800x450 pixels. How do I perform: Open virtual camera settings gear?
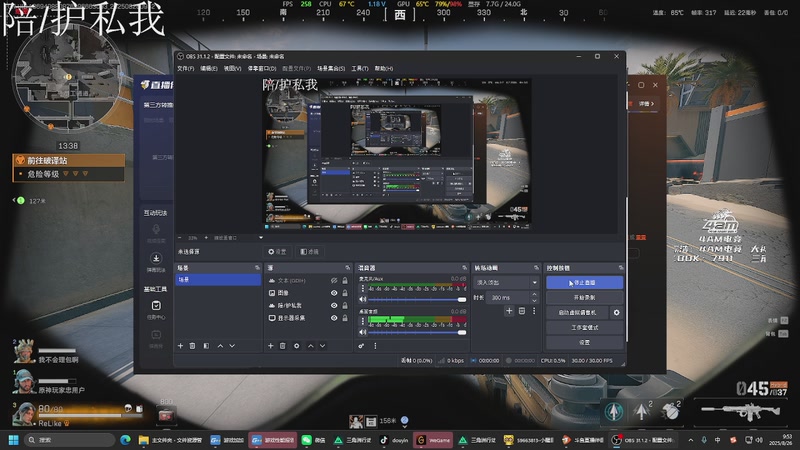616,312
